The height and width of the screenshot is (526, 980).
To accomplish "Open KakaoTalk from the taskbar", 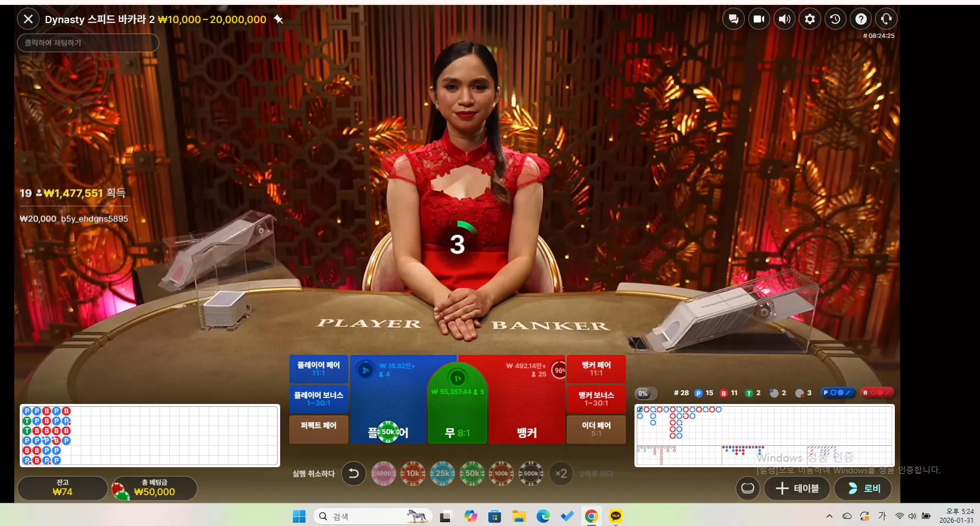I will tap(616, 516).
